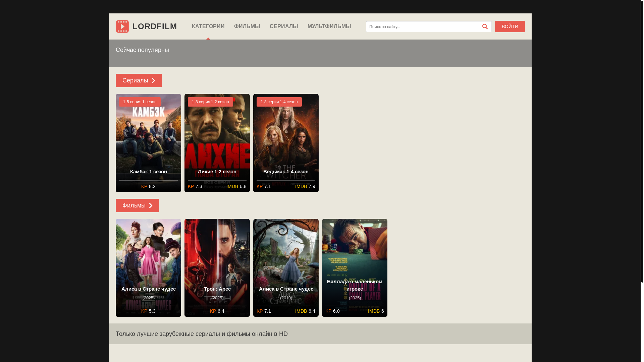Click Камбэк KP 8.2 rating
The width and height of the screenshot is (644, 362).
click(148, 186)
